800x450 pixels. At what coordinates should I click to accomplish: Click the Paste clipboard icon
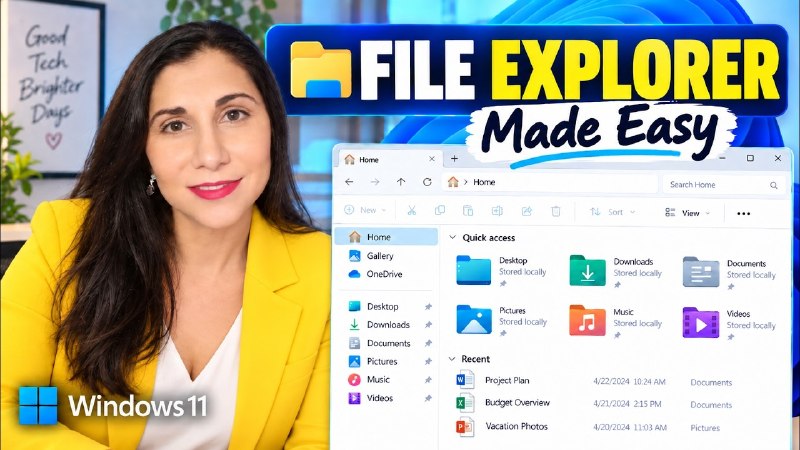468,210
